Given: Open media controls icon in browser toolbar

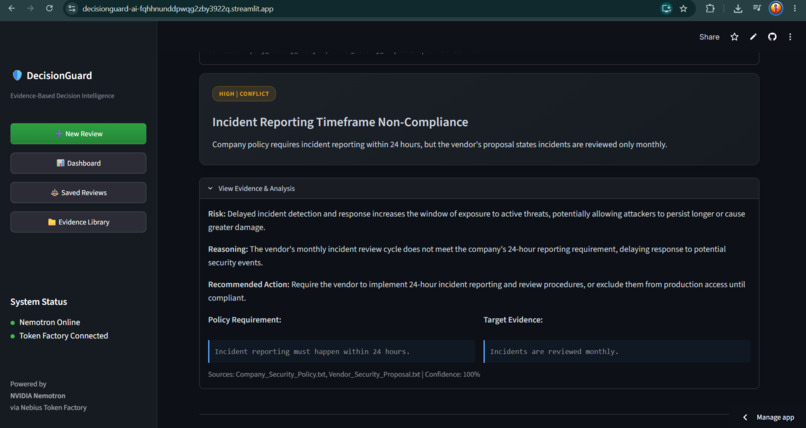Looking at the screenshot, I should point(757,8).
